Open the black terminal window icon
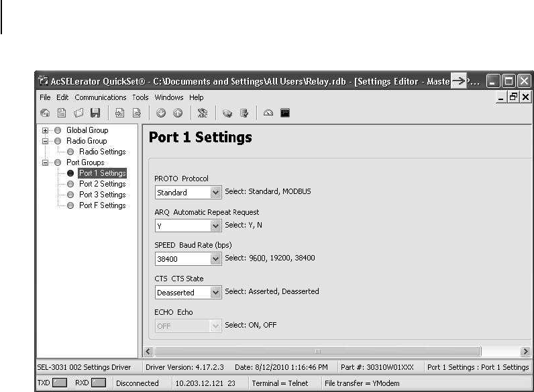The width and height of the screenshot is (534, 392). pyautogui.click(x=285, y=113)
